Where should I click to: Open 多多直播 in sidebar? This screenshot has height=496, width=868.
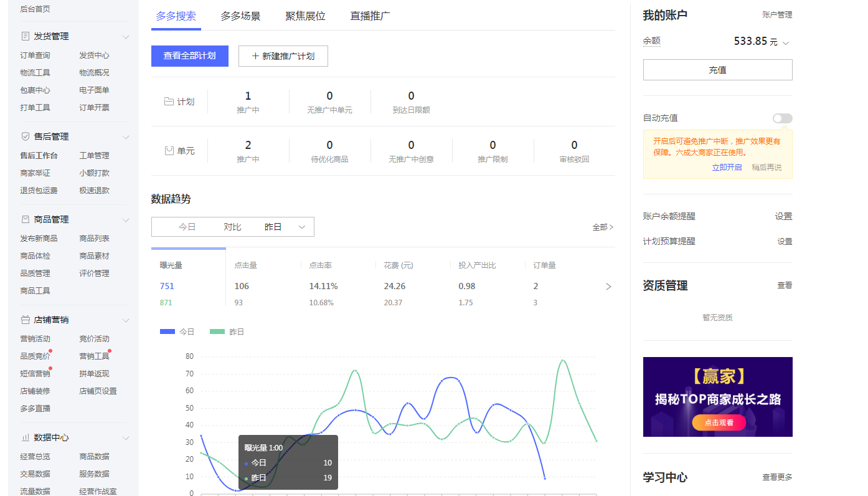(35, 409)
